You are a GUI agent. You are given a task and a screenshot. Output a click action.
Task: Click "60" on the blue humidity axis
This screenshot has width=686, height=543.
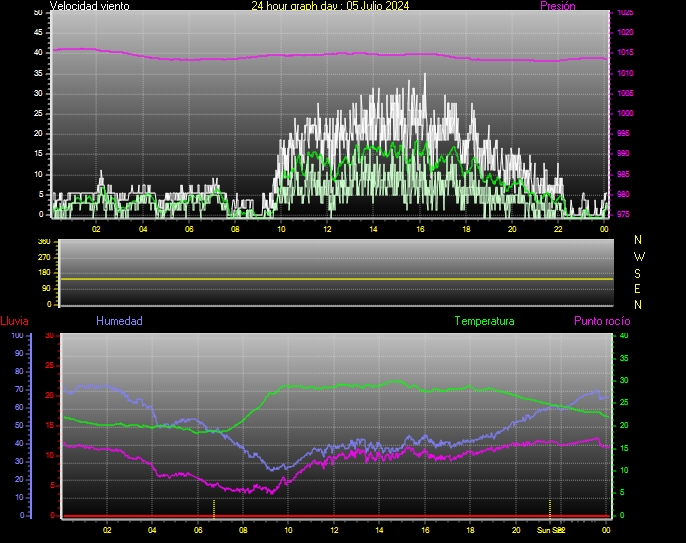click(x=19, y=407)
